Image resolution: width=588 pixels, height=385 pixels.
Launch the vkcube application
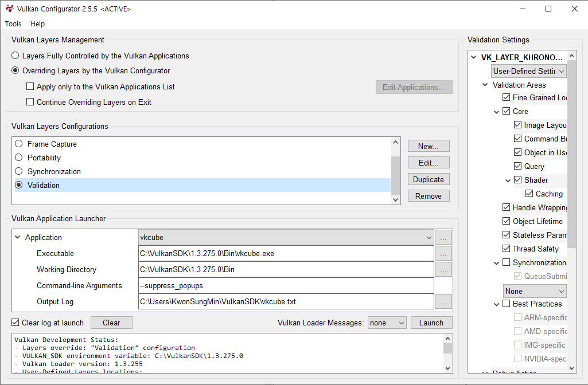click(431, 322)
